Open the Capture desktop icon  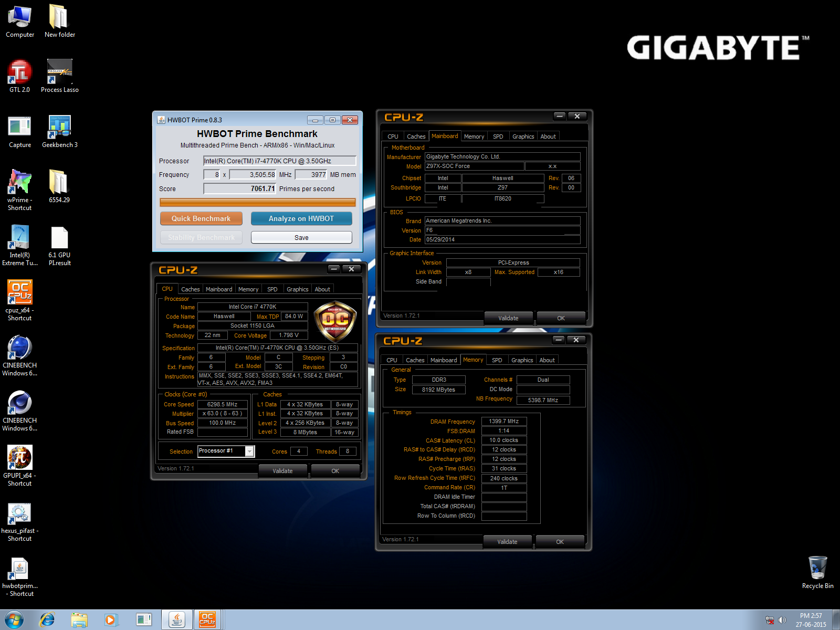(x=20, y=131)
